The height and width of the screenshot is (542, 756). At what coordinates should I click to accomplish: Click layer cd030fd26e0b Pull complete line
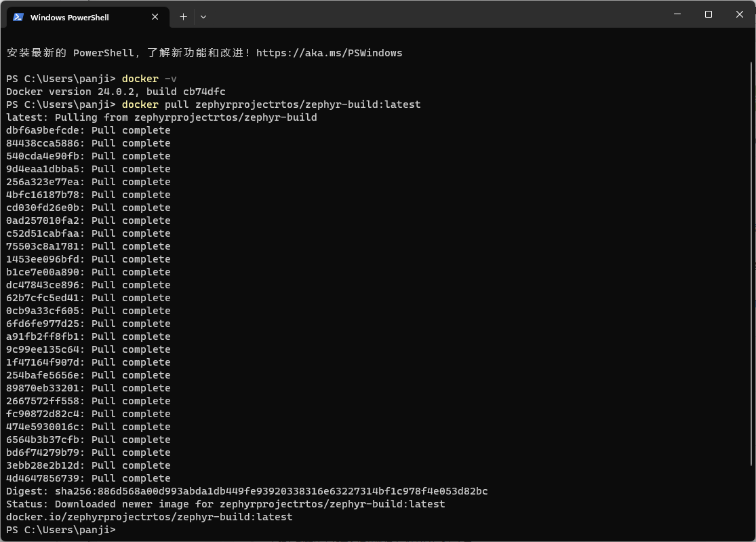tap(88, 208)
